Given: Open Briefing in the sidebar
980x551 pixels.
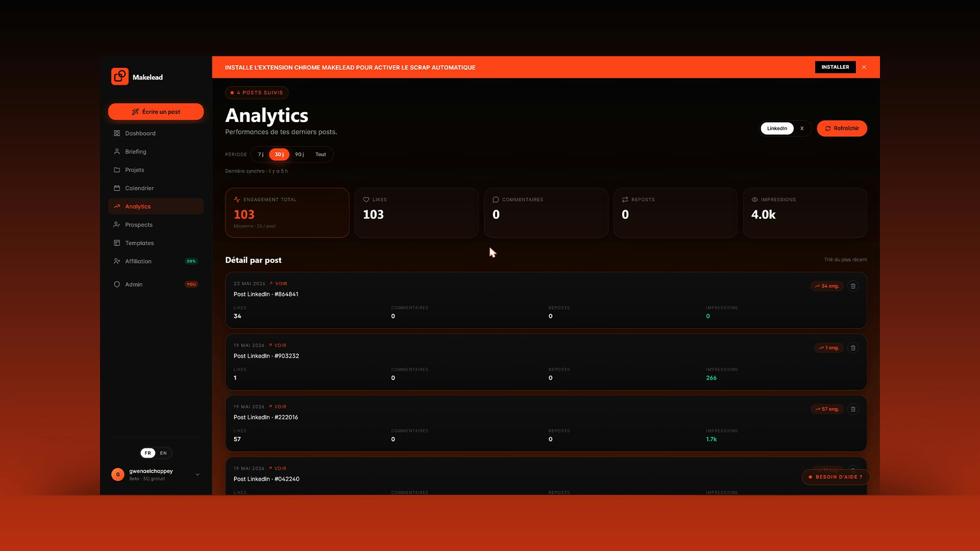Looking at the screenshot, I should pyautogui.click(x=156, y=152).
